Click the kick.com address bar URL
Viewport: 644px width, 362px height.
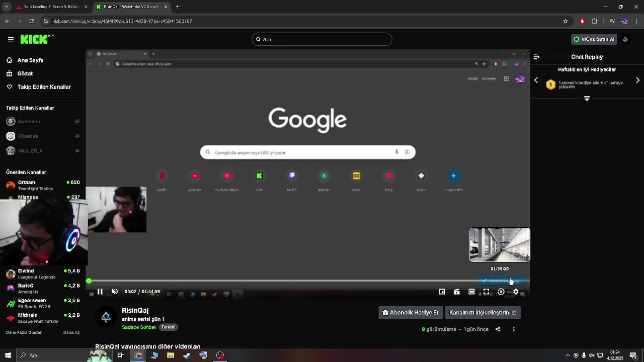point(122,21)
